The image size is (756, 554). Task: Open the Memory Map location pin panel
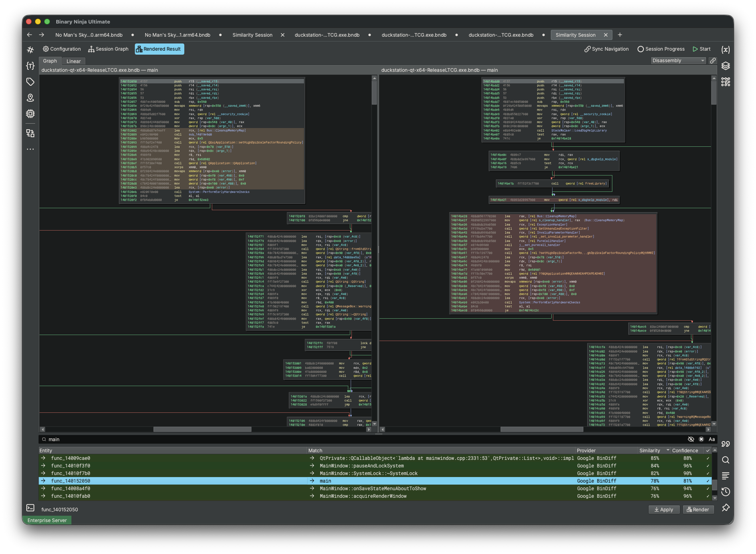[30, 98]
